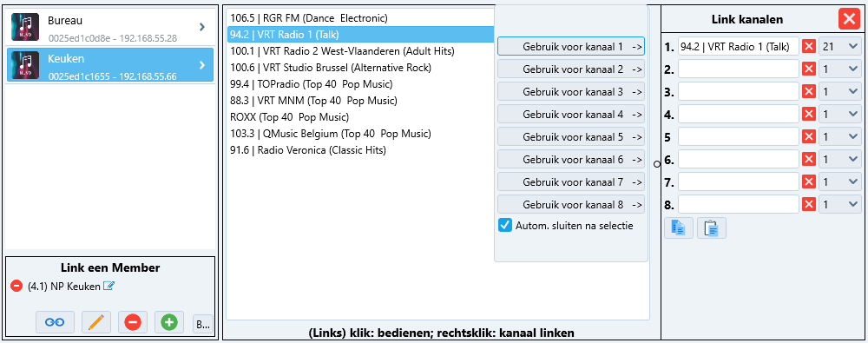Viewport: 868px width, 343px height.
Task: Click the blue chain link icon button
Action: [x=55, y=322]
